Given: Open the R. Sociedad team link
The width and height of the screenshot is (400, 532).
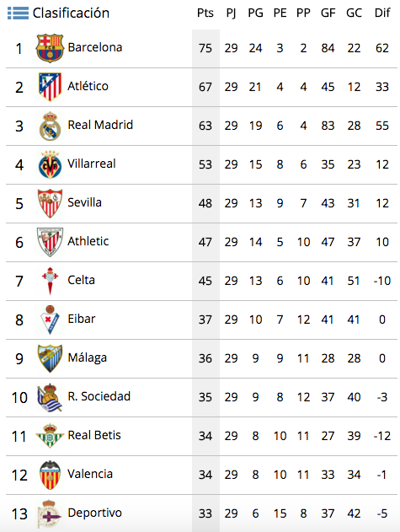Looking at the screenshot, I should coord(99,396).
